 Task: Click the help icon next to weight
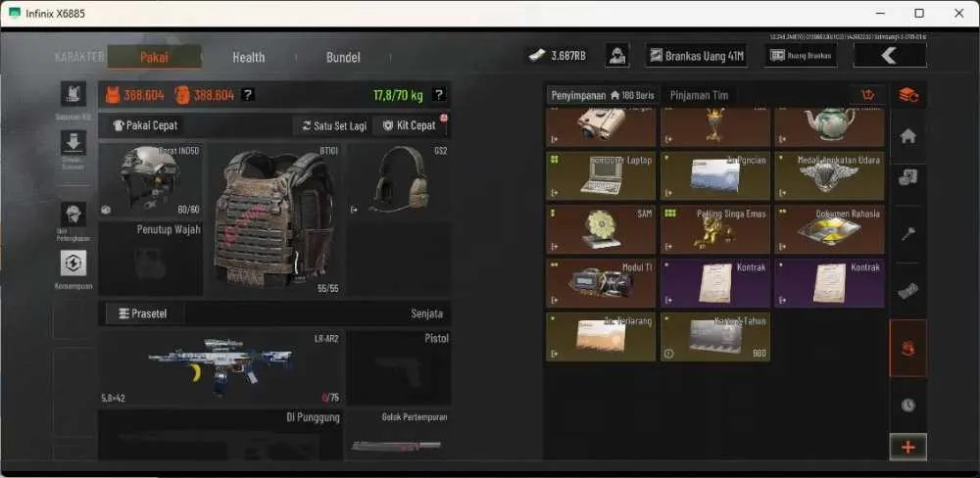[x=439, y=95]
